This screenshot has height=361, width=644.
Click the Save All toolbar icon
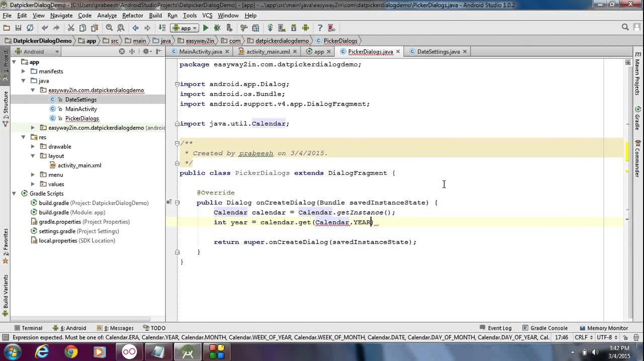click(x=18, y=28)
